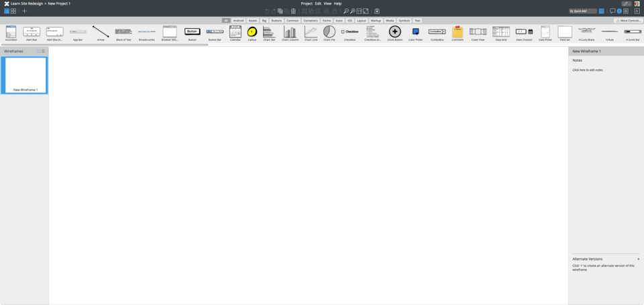This screenshot has height=305, width=644.
Task: Click the add new wireframe plus icon
Action: (25, 11)
